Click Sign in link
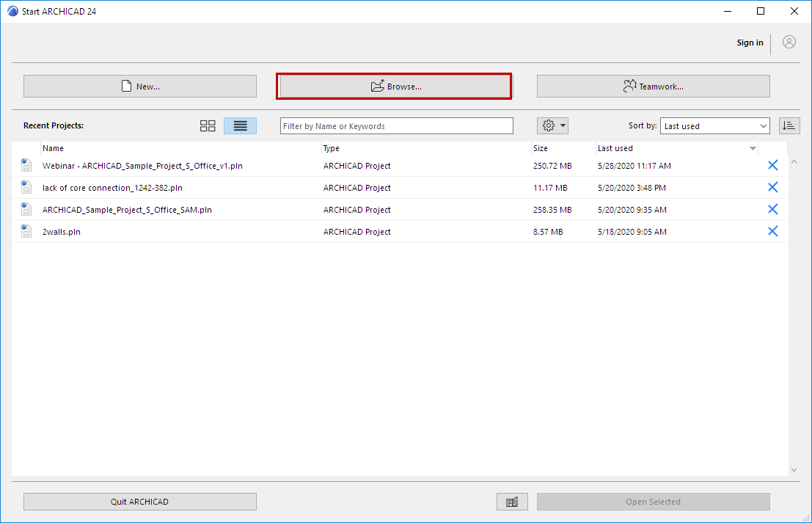Screen dimensions: 812x523 click(750, 43)
